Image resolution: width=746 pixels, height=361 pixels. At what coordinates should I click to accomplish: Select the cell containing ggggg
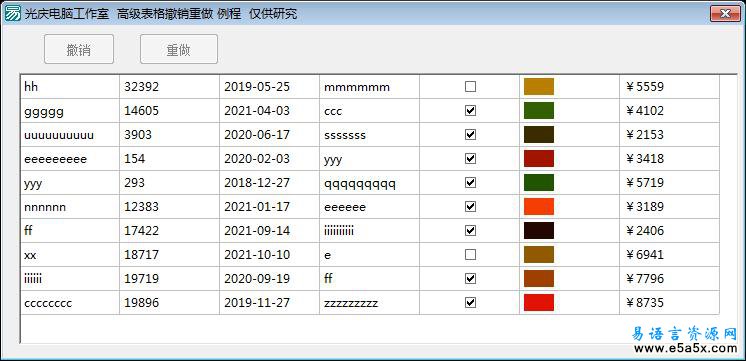point(70,110)
